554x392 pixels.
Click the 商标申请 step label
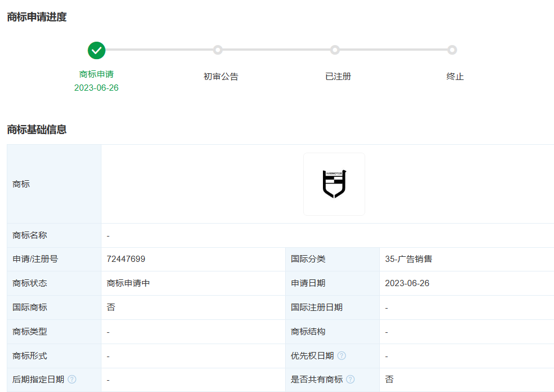(x=96, y=74)
